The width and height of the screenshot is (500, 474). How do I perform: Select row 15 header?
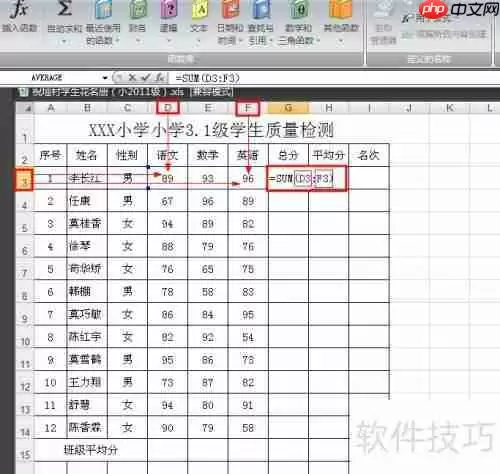pos(25,451)
